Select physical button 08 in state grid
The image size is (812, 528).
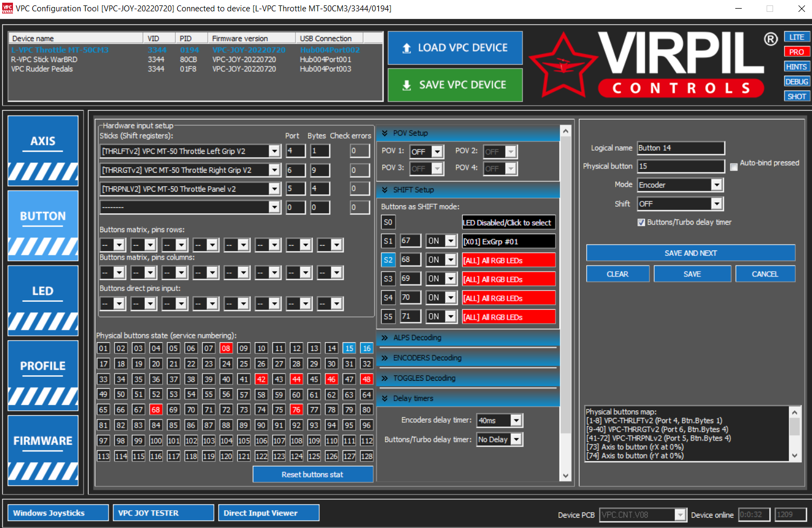tap(226, 348)
